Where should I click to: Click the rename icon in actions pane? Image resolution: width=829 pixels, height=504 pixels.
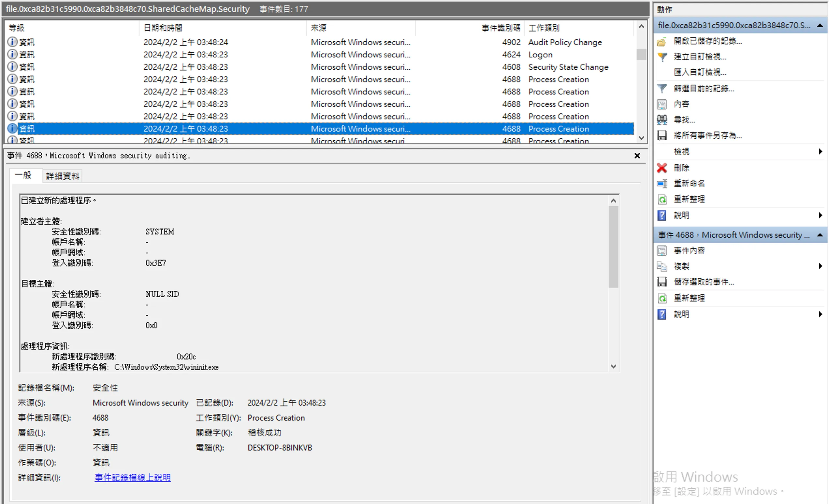(x=662, y=184)
